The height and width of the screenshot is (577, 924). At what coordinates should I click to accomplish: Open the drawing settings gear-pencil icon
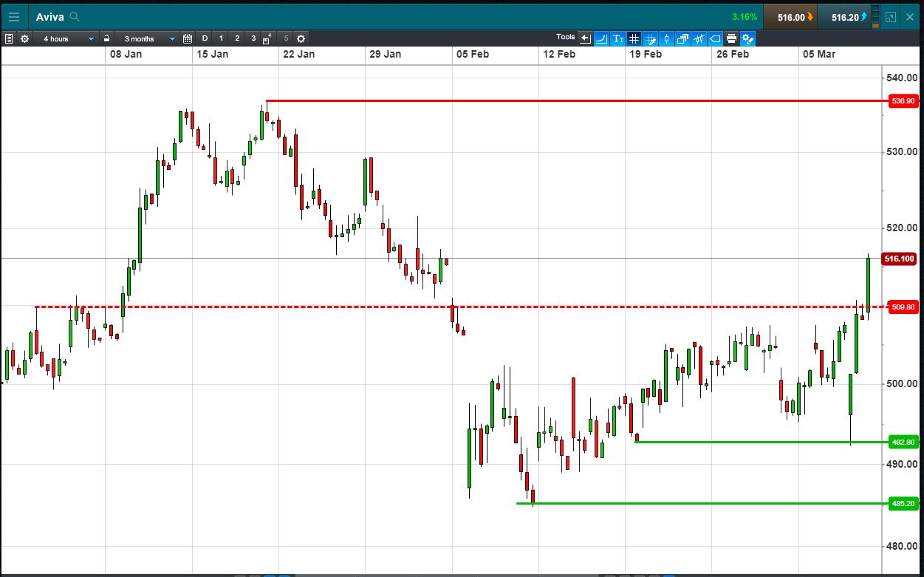pos(747,38)
